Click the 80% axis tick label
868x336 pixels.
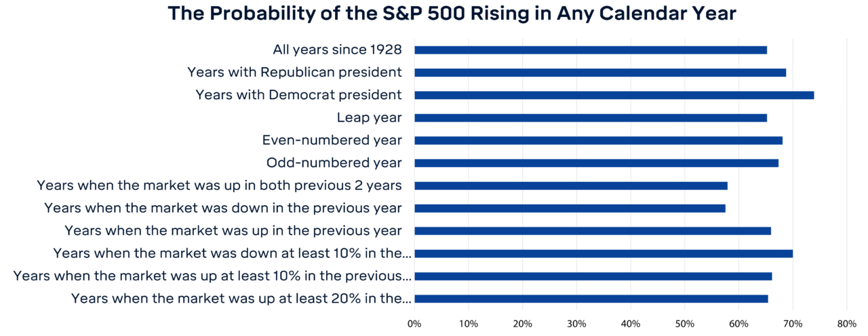(x=847, y=324)
